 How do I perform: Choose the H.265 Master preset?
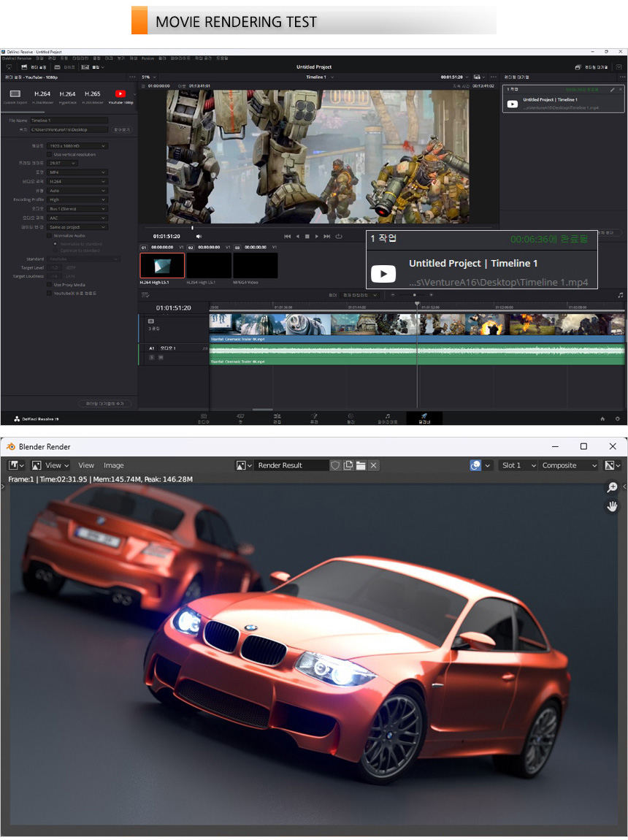(92, 94)
